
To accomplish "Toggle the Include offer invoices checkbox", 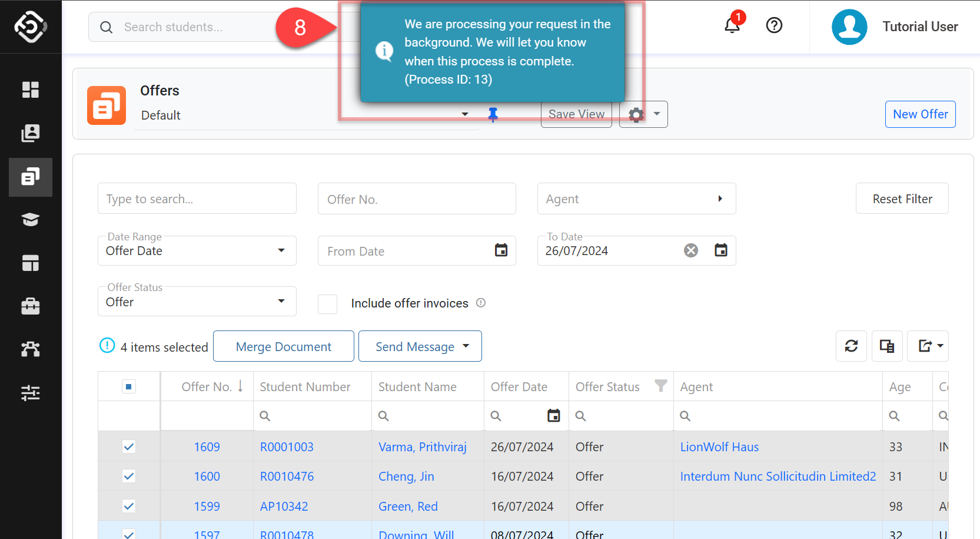I will [x=327, y=304].
